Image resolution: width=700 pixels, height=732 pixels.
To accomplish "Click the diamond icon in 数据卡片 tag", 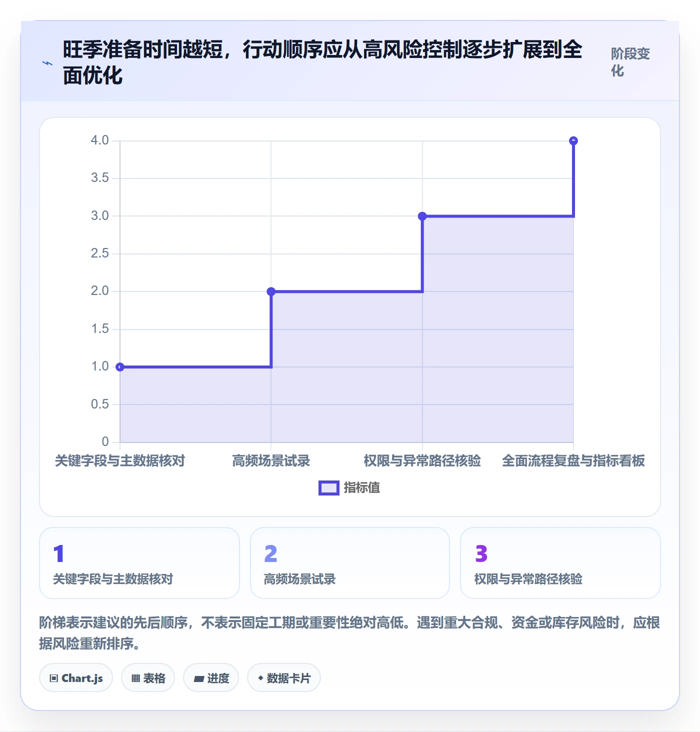I will pyautogui.click(x=260, y=678).
